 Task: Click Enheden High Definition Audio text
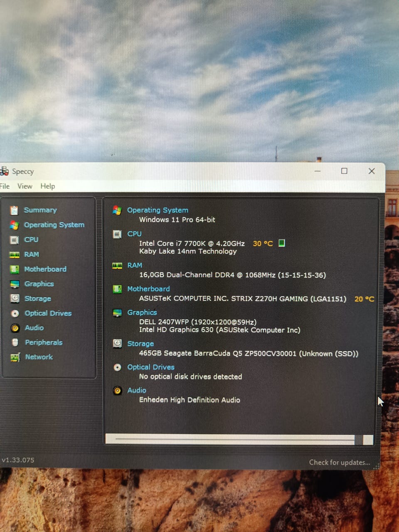pyautogui.click(x=190, y=400)
